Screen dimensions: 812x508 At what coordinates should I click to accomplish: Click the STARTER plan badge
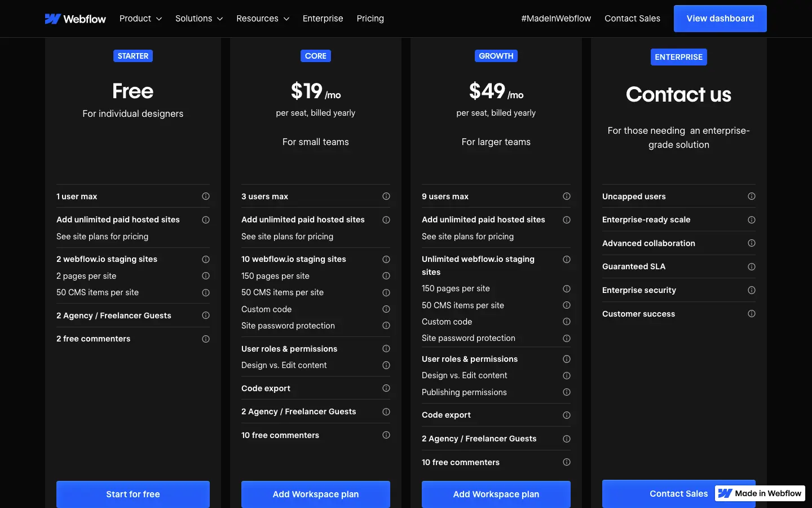133,56
